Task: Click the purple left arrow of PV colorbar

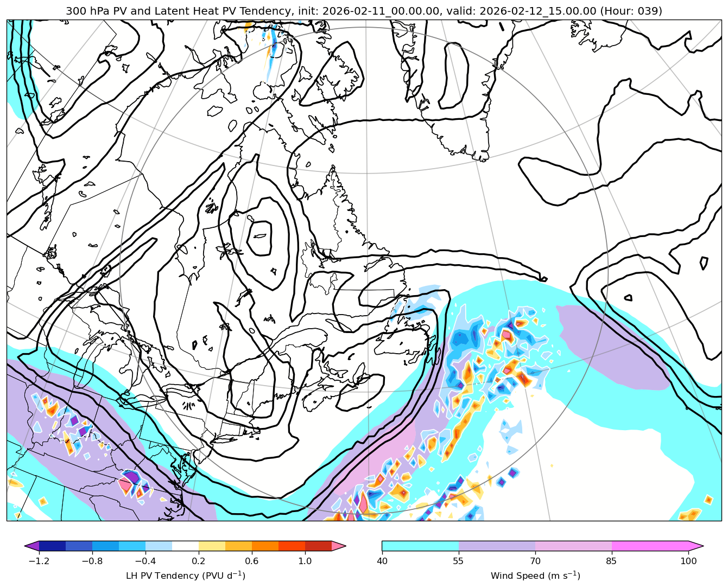Action: [32, 546]
